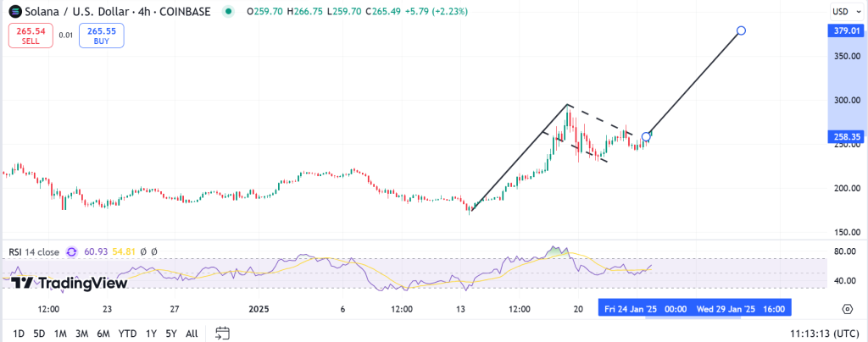
Task: Click the Fri 24 Jan '25 date marker
Action: (x=631, y=310)
